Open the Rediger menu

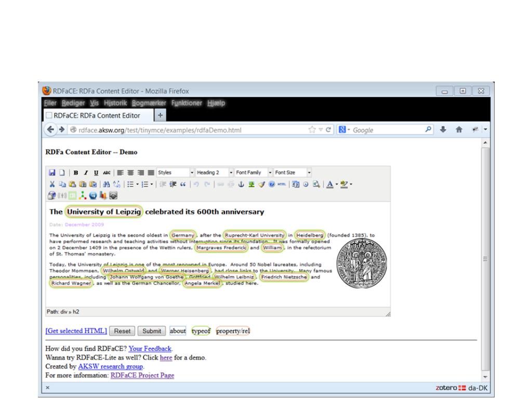tap(73, 103)
